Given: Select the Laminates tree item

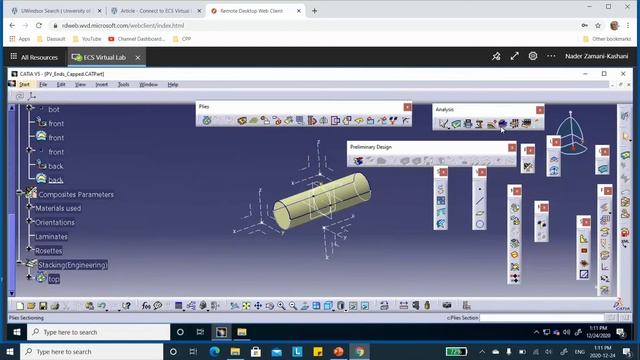Looking at the screenshot, I should pos(51,237).
